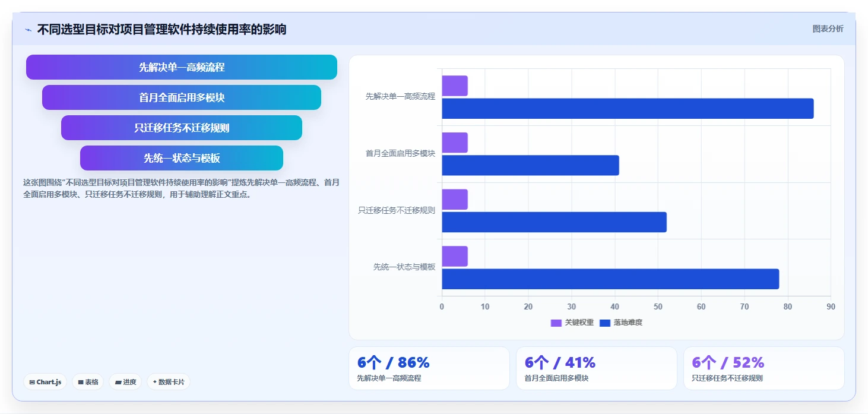Screen dimensions: 868x414
Task: Click the x-axis tick 90
Action: [x=831, y=306]
